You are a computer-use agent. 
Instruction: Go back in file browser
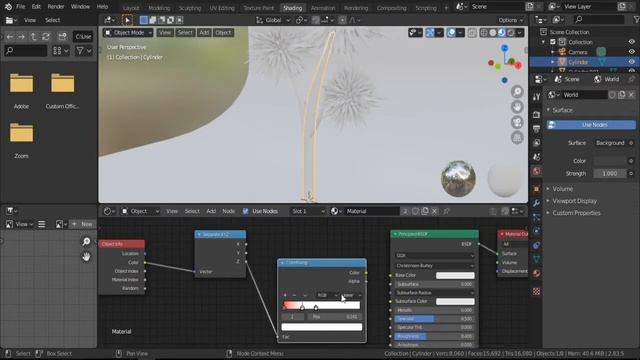point(10,37)
